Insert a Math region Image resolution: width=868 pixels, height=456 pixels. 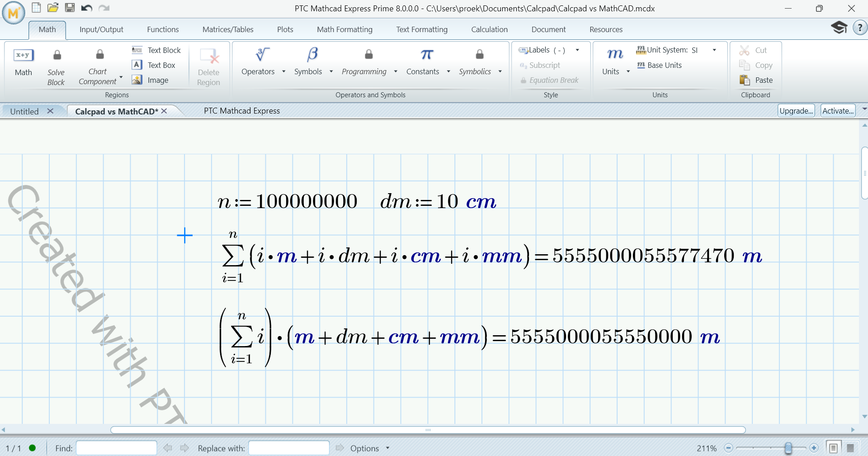tap(23, 64)
